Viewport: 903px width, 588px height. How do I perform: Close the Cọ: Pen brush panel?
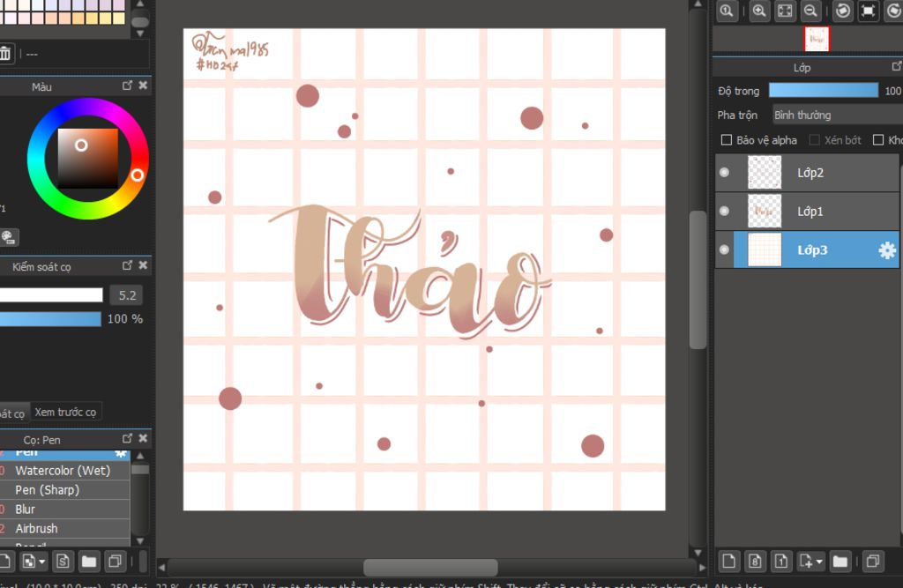point(144,438)
